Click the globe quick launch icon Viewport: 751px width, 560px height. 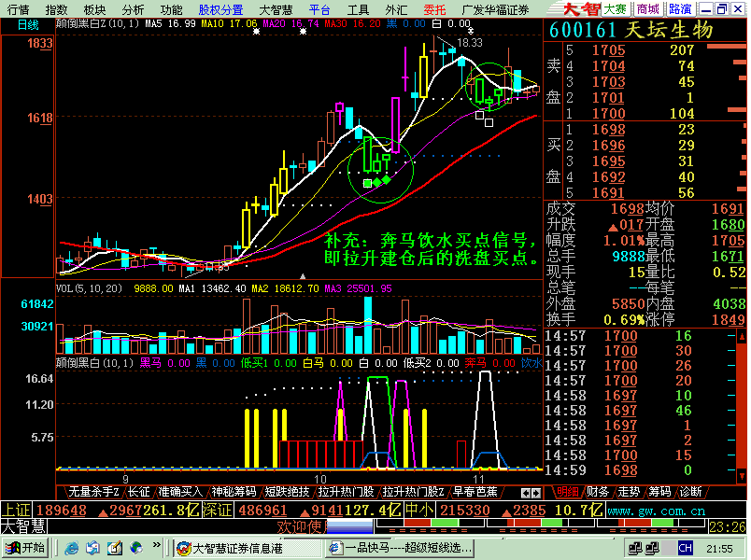pos(136,548)
